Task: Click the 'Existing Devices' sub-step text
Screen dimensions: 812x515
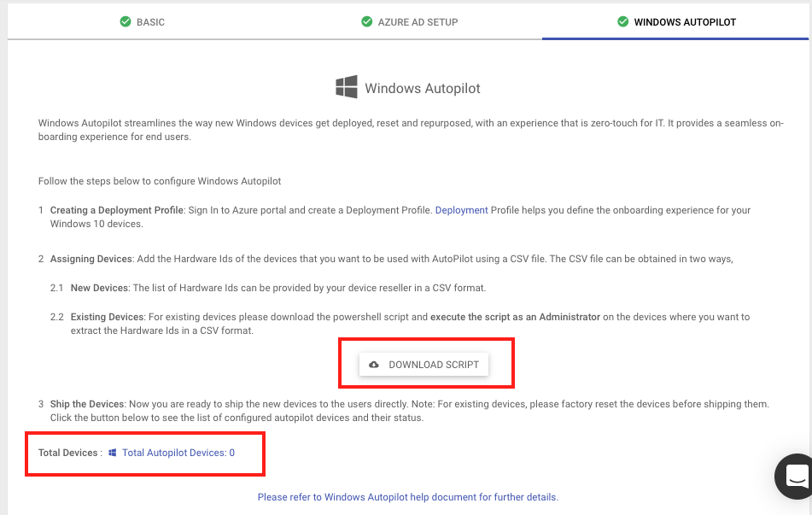Action: click(x=108, y=317)
